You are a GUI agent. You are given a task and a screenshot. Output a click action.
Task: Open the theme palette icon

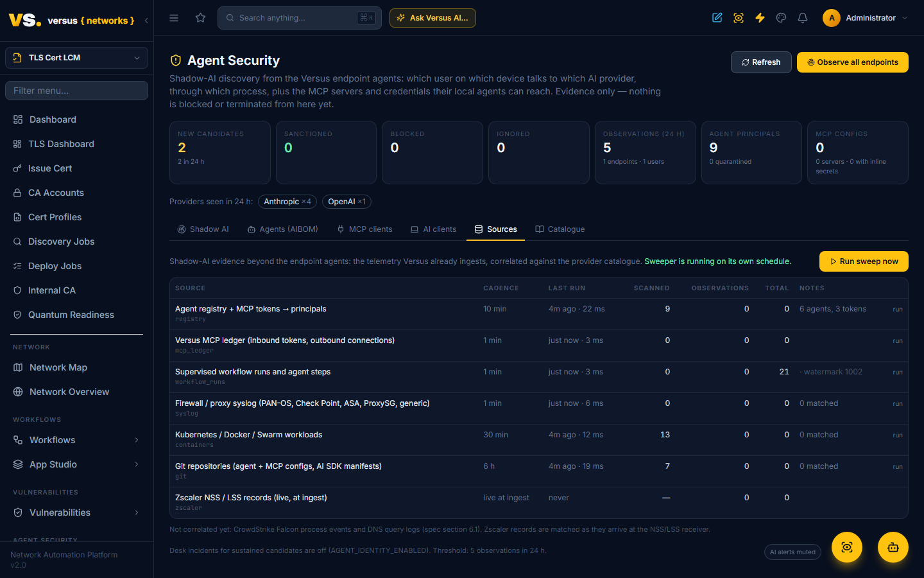click(x=781, y=18)
